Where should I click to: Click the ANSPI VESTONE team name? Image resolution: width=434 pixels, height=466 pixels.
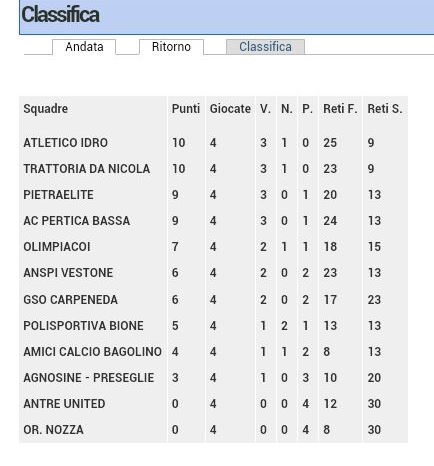[68, 273]
